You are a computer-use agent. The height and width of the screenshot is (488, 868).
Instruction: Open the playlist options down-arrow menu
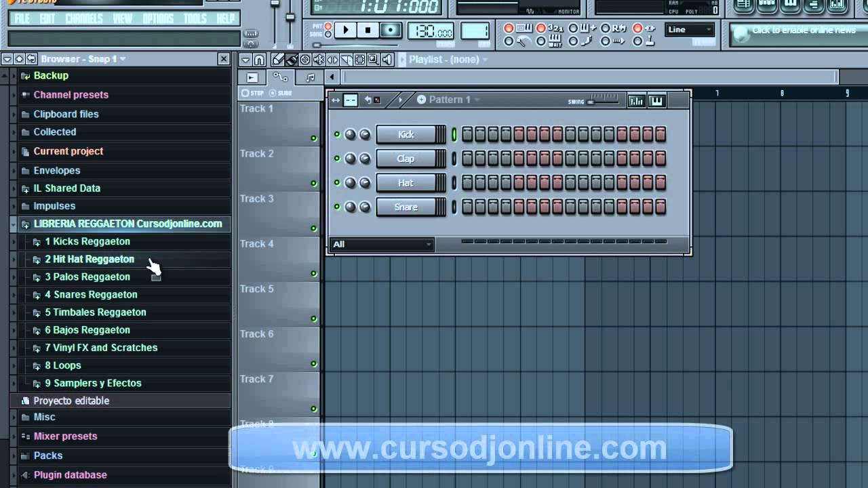pos(245,60)
